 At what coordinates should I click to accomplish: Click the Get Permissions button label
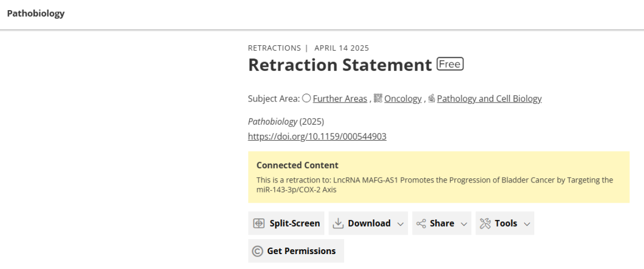[x=301, y=251]
